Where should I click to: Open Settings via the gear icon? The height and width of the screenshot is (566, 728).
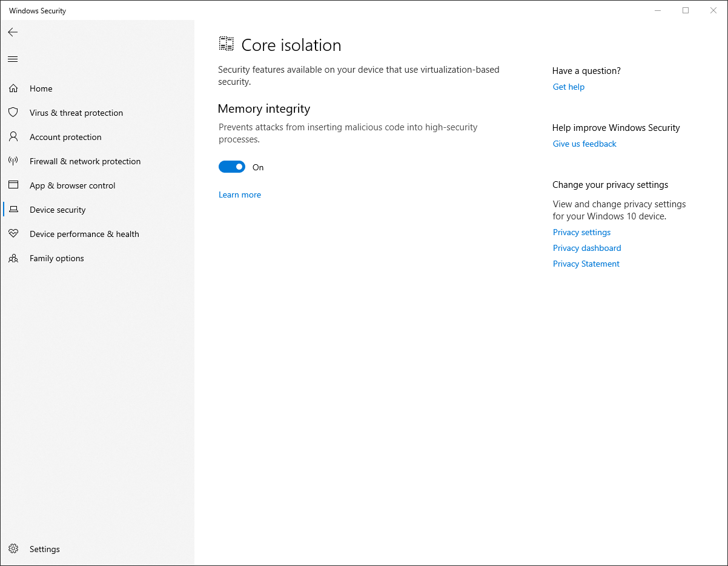[x=13, y=549]
